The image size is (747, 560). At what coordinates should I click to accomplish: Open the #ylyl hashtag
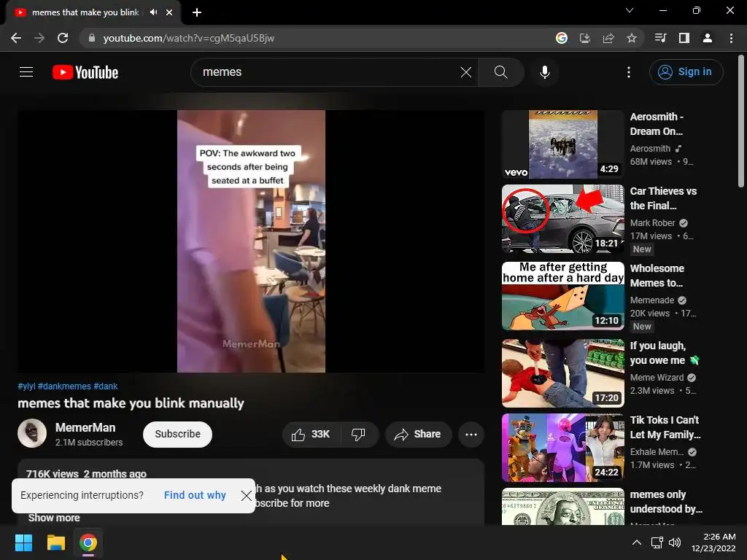[26, 386]
